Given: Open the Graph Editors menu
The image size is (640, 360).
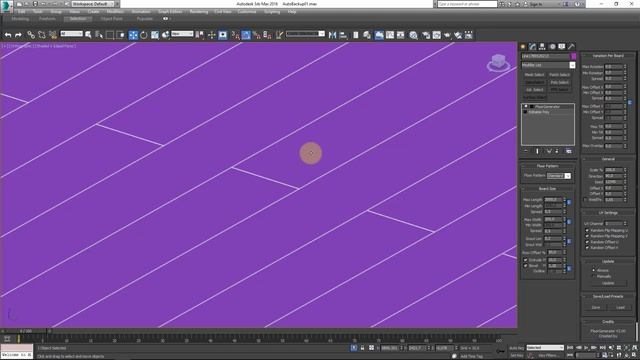Looking at the screenshot, I should pyautogui.click(x=170, y=12).
